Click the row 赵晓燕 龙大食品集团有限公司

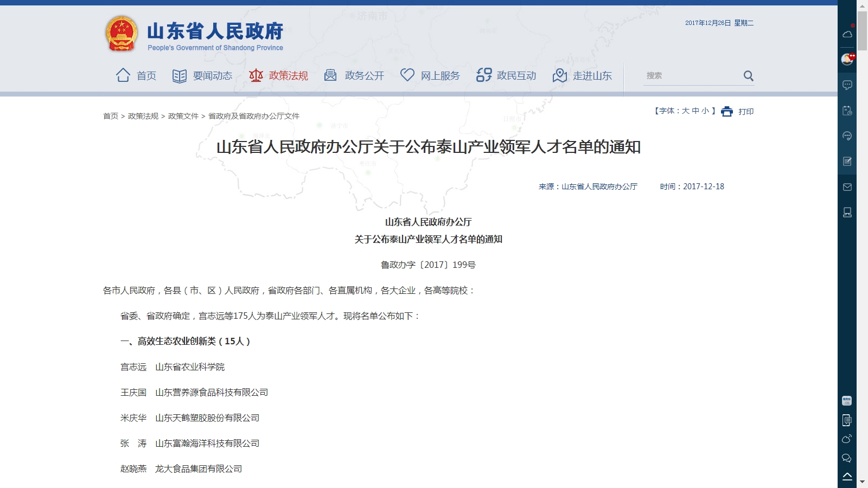coord(181,469)
